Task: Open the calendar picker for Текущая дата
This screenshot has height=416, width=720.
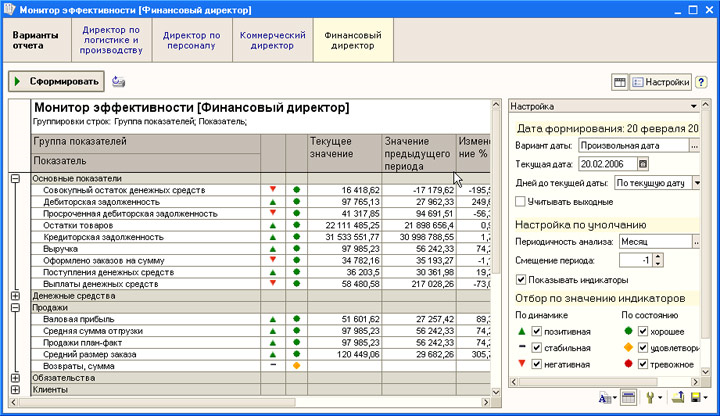Action: click(643, 164)
